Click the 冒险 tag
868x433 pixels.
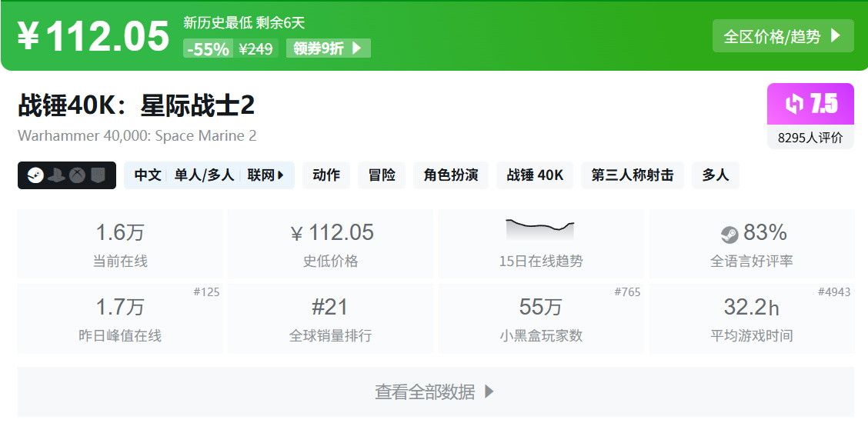382,175
